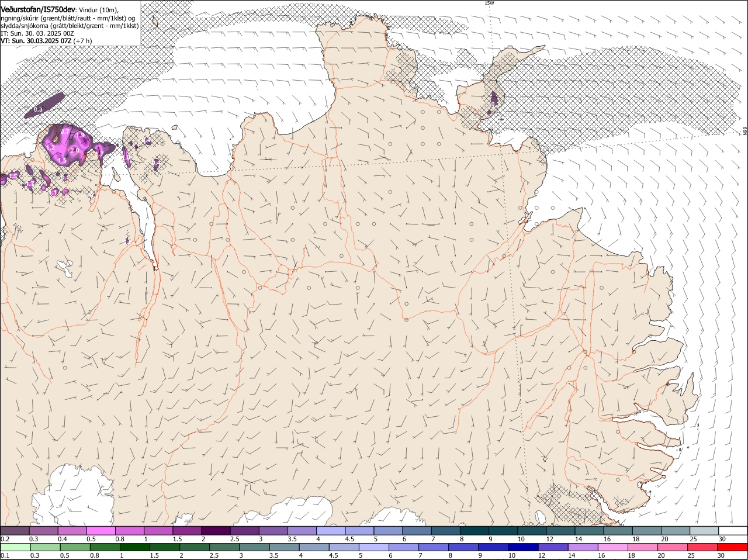Image resolution: width=748 pixels, height=560 pixels.
Task: Click the white upper legend swatch at 30
Action: click(733, 531)
